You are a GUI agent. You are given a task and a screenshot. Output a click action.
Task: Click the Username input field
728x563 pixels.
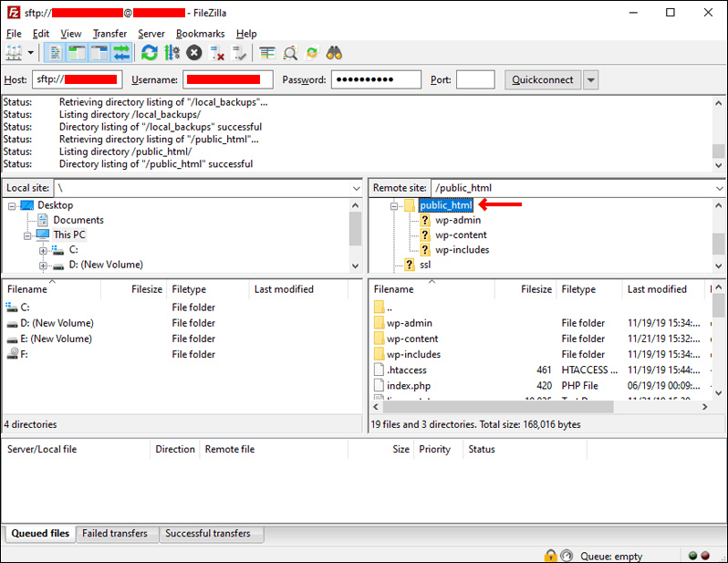coord(228,79)
